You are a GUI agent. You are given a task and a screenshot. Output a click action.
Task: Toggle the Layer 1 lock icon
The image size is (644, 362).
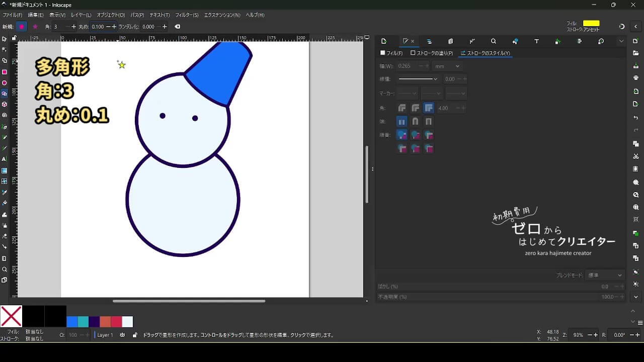pyautogui.click(x=134, y=335)
